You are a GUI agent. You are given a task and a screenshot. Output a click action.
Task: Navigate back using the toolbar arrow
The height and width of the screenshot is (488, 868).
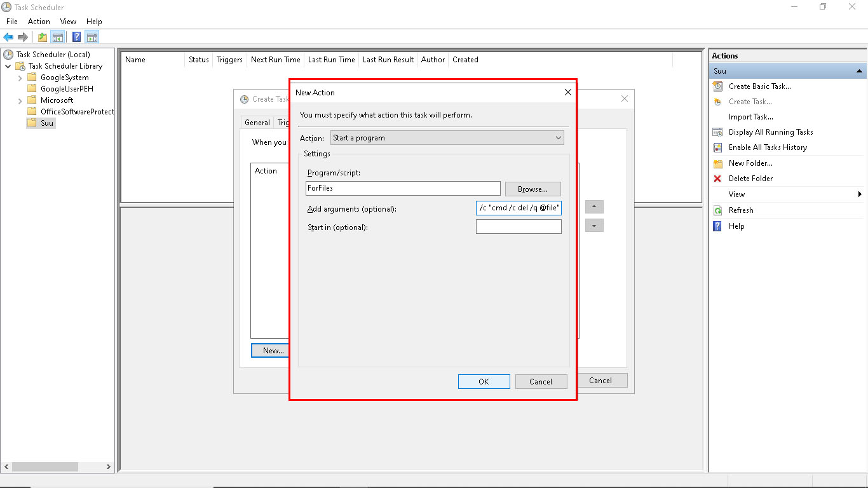[x=8, y=36]
